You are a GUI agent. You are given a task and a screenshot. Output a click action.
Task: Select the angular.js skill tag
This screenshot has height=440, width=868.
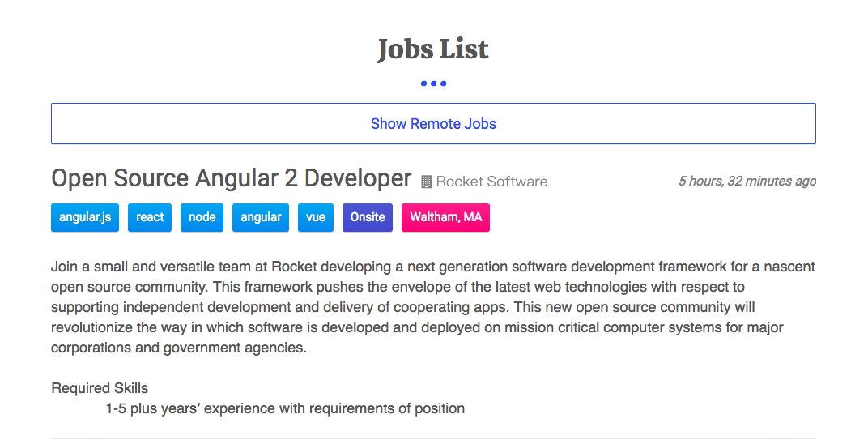pos(85,217)
